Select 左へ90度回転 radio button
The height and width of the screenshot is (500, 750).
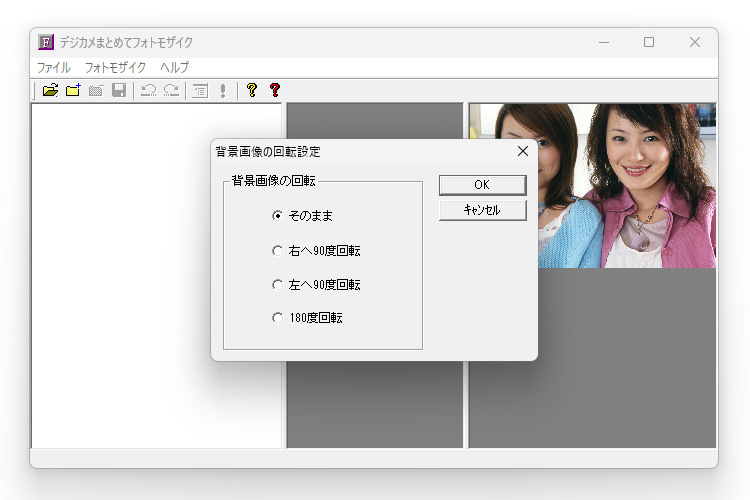278,285
